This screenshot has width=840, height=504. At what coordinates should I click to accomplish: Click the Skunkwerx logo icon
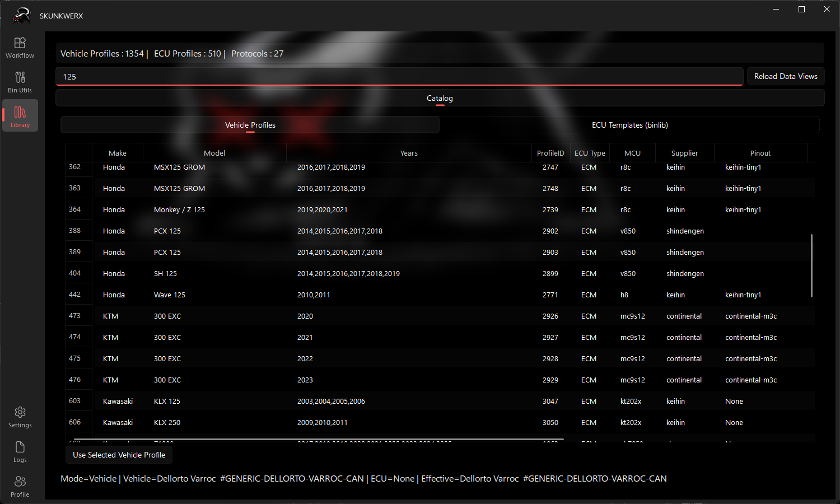pyautogui.click(x=21, y=16)
